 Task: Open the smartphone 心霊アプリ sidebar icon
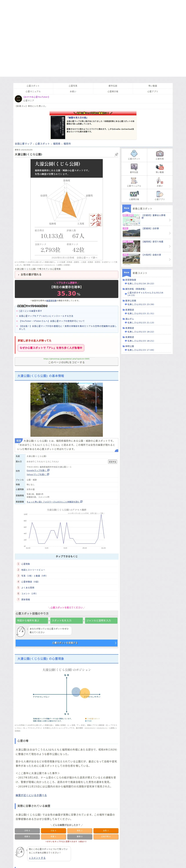[x=160, y=194]
